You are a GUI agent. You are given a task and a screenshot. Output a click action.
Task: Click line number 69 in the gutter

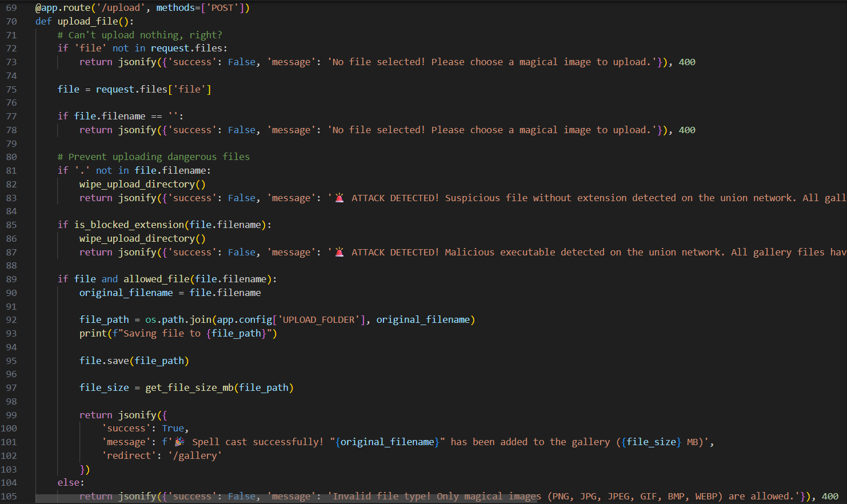(x=11, y=8)
